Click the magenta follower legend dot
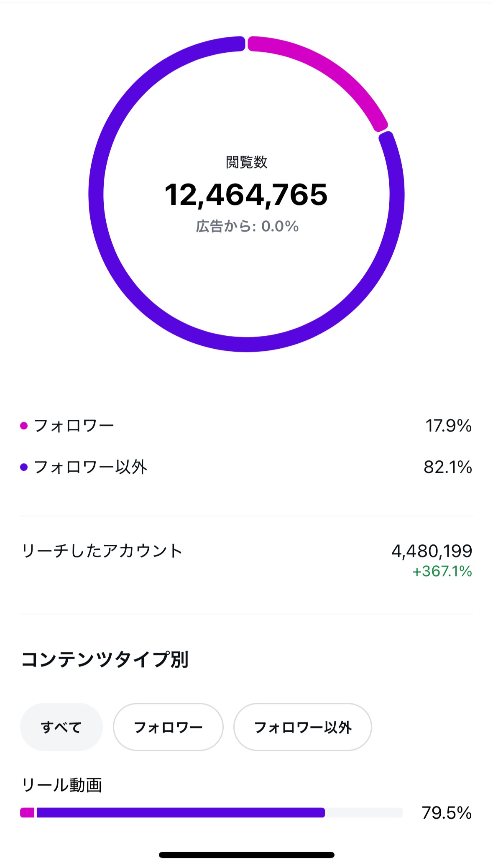This screenshot has width=493, height=868. (x=24, y=426)
